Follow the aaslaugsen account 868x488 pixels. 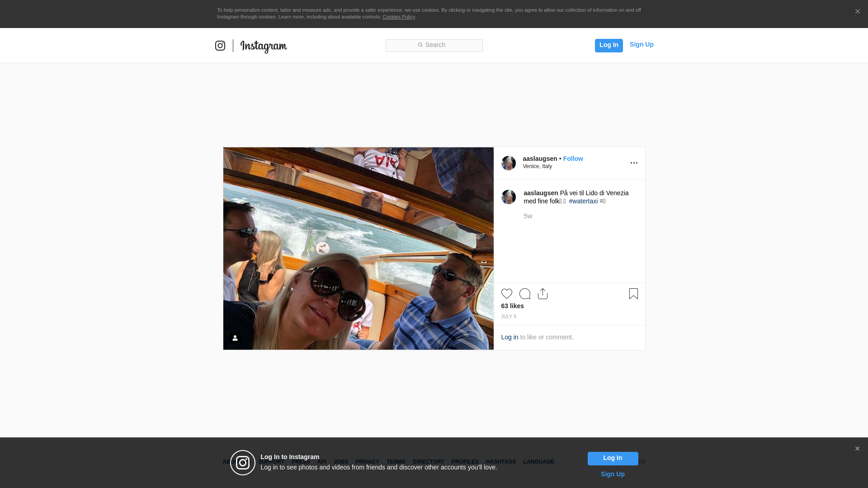(573, 159)
